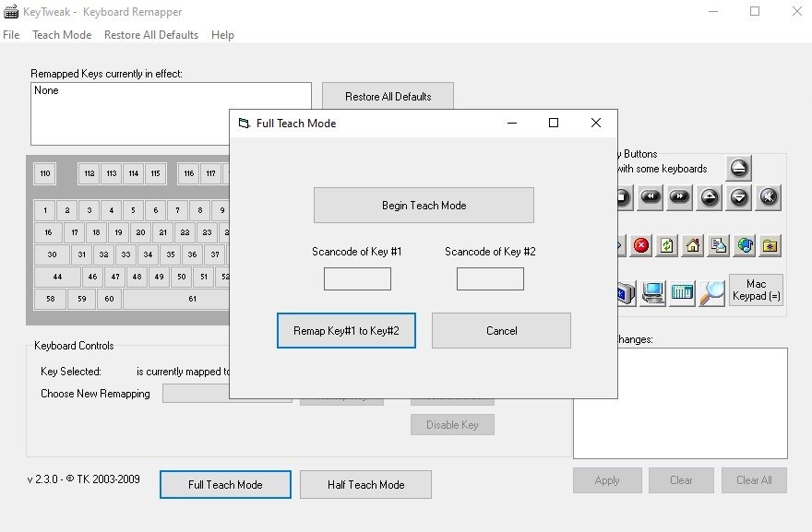Select key 44 on the keyboard layout
This screenshot has height=532, width=812.
(57, 277)
